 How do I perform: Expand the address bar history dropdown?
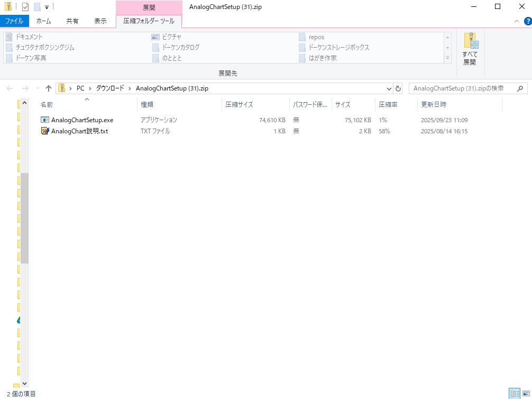tap(389, 88)
